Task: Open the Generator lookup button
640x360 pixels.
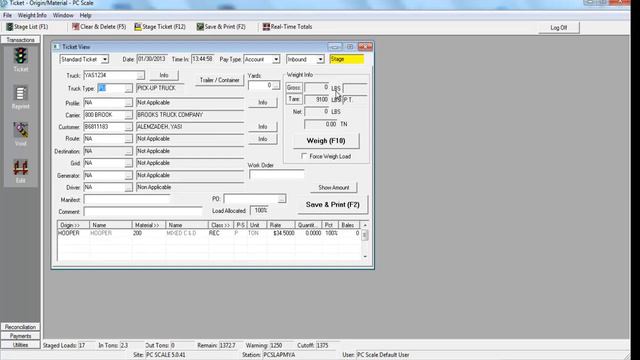Action: pyautogui.click(x=128, y=176)
